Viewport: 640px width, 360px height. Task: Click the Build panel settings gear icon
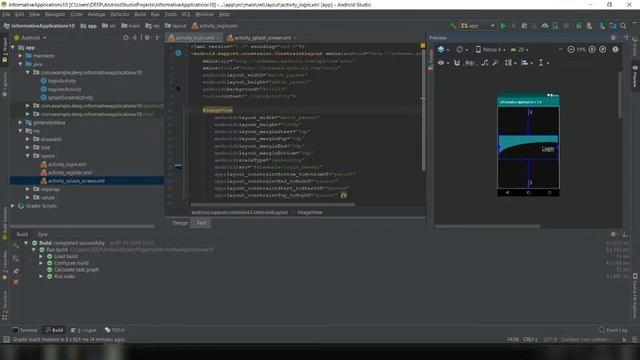pos(613,234)
